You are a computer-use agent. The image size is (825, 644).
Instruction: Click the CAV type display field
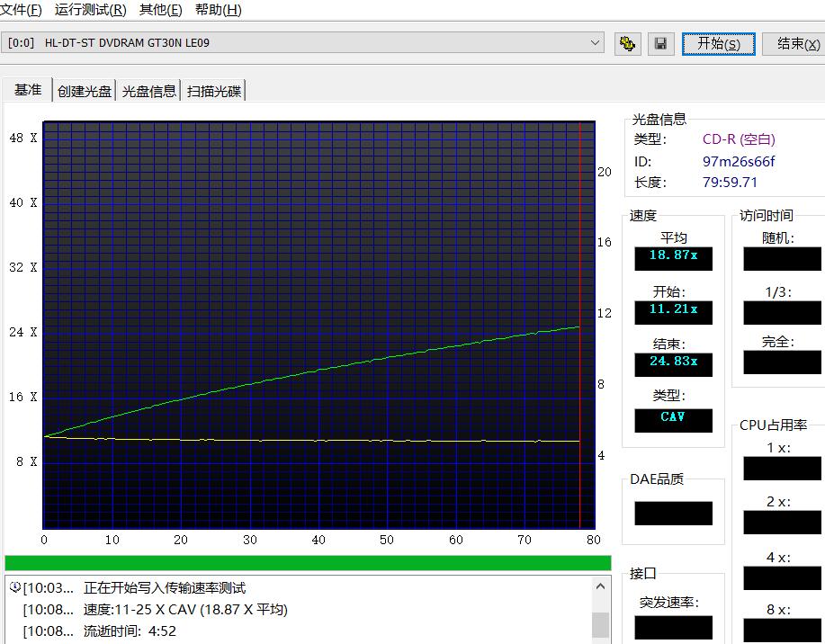(x=673, y=419)
